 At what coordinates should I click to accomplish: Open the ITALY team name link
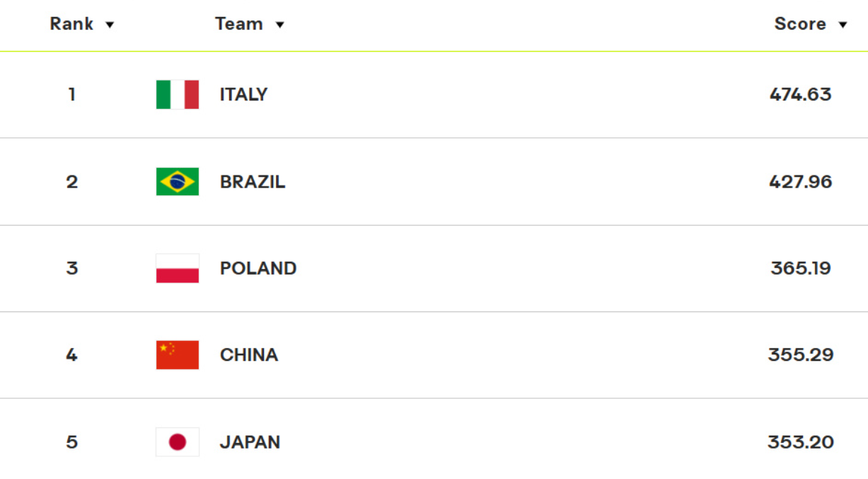(243, 95)
